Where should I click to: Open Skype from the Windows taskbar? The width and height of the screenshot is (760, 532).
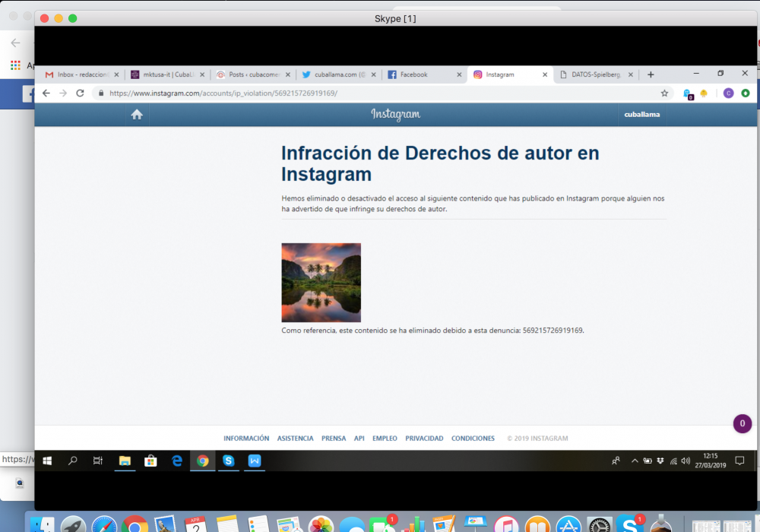228,461
